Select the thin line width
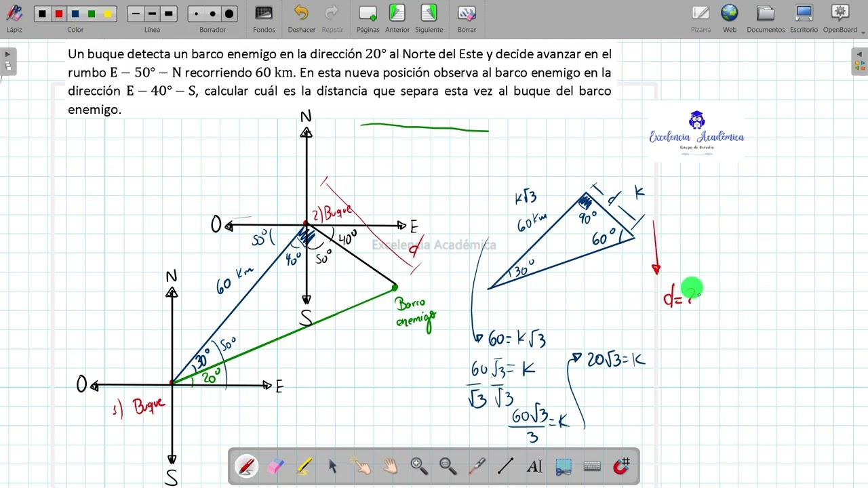The width and height of the screenshot is (868, 488). (136, 14)
